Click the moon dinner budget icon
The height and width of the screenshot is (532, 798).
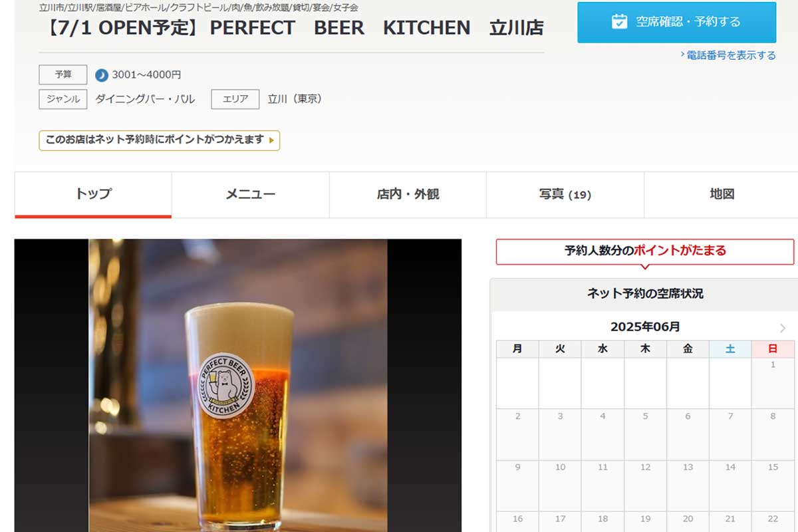coord(102,75)
